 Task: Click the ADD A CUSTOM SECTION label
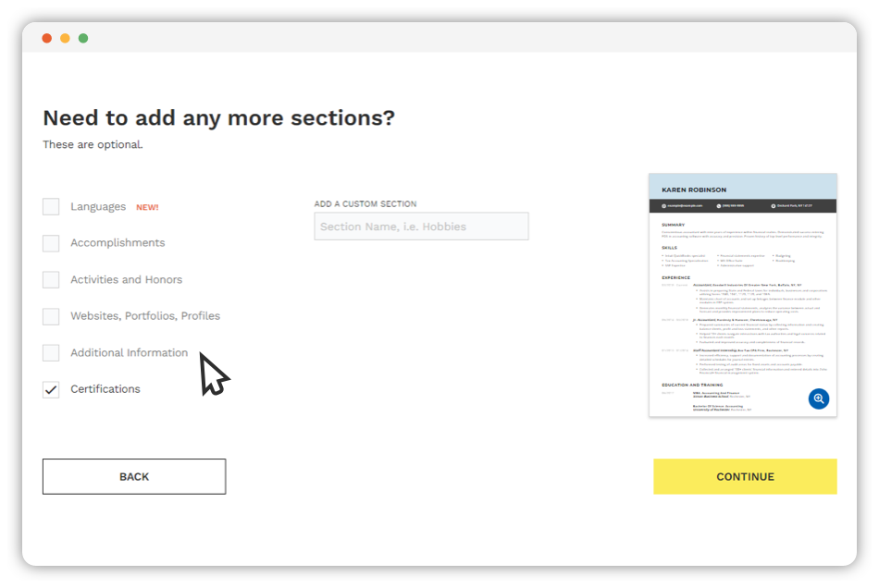click(x=366, y=203)
